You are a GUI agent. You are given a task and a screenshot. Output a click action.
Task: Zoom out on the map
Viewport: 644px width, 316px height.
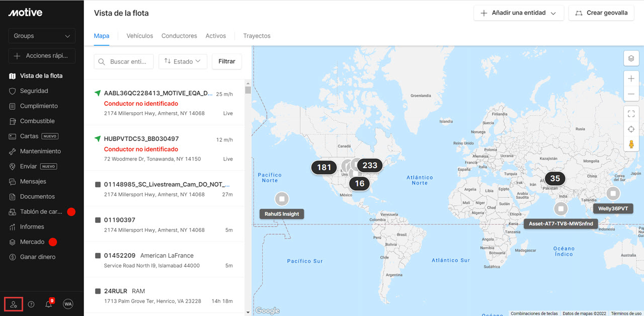point(631,94)
